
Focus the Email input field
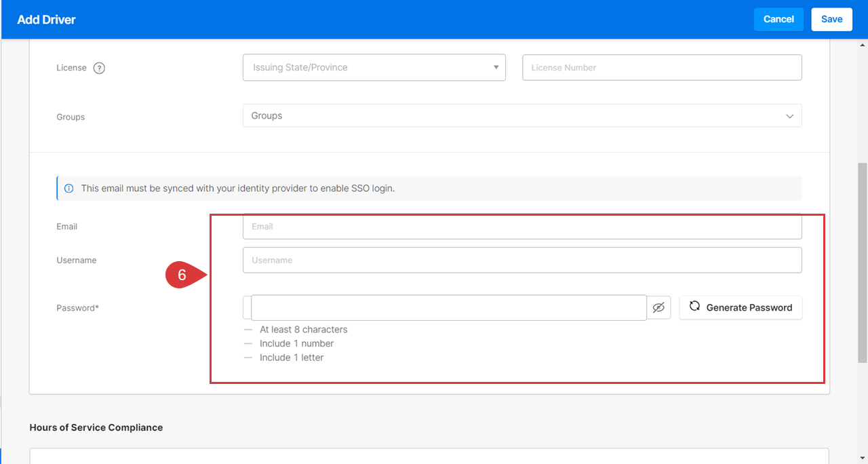pyautogui.click(x=522, y=227)
